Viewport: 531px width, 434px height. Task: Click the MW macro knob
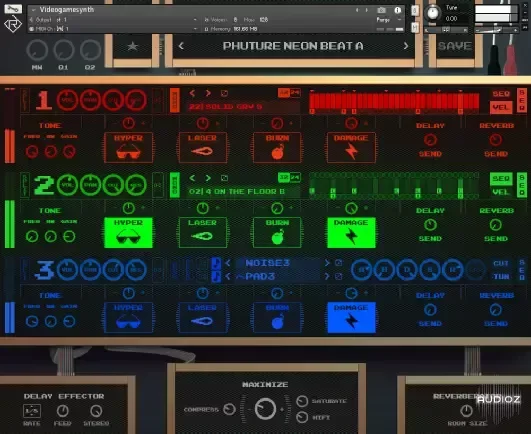[x=37, y=50]
